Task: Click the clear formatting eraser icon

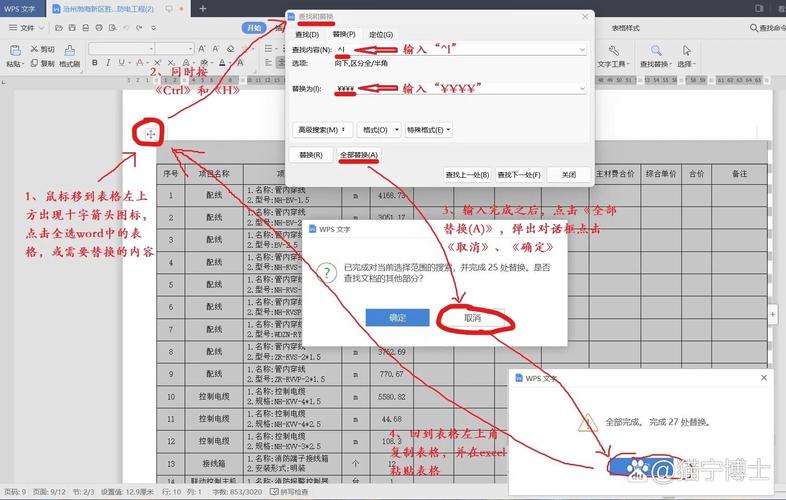Action: (230, 49)
